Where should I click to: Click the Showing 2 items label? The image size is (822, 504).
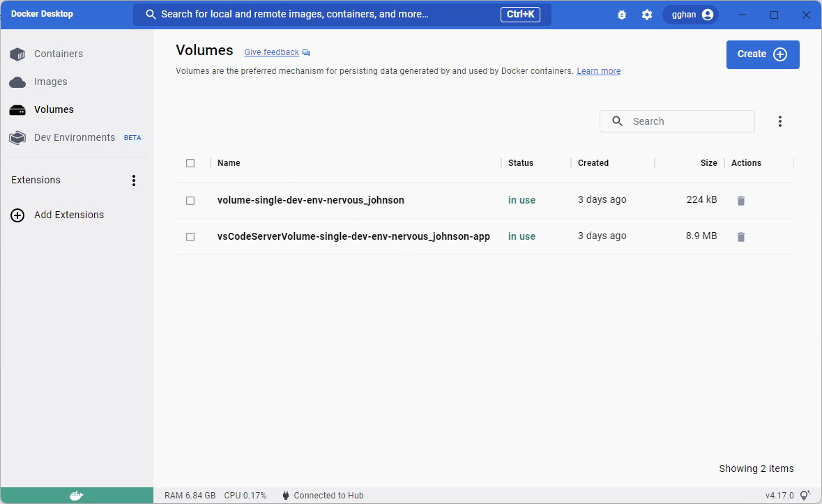(x=756, y=469)
